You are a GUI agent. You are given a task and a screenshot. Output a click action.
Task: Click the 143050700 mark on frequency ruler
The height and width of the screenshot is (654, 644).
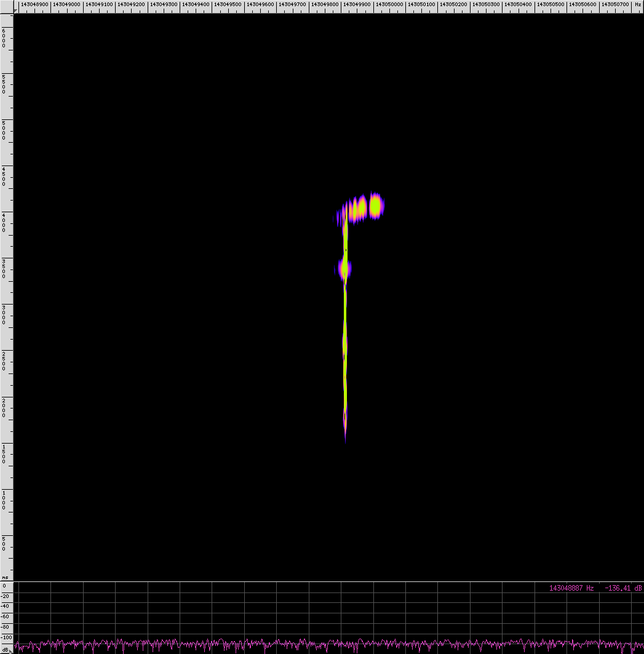(614, 4)
